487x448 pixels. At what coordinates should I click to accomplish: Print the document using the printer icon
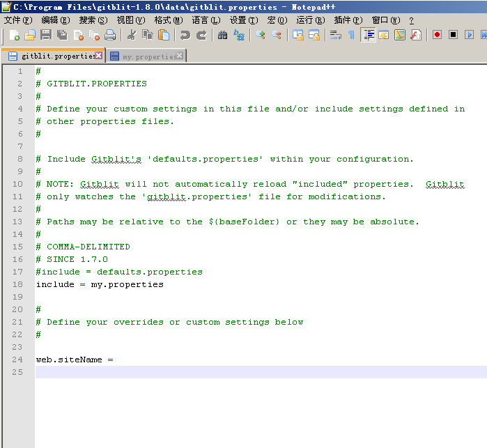pyautogui.click(x=110, y=35)
